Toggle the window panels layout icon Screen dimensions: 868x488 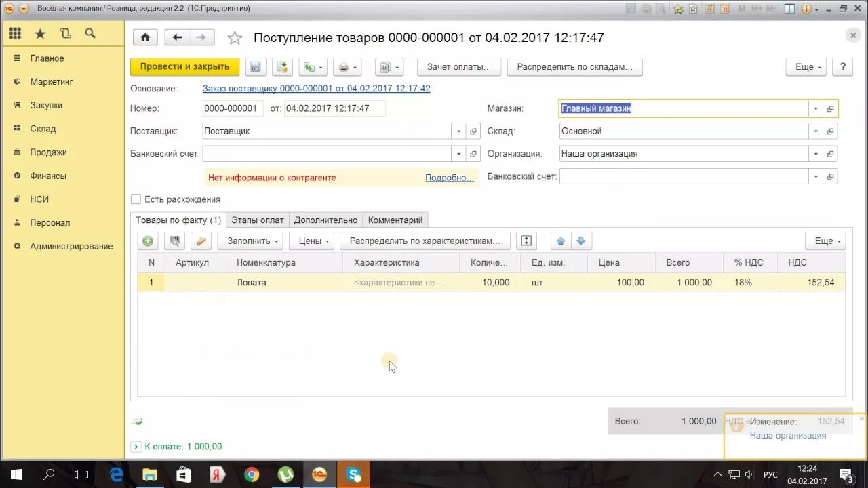click(789, 9)
